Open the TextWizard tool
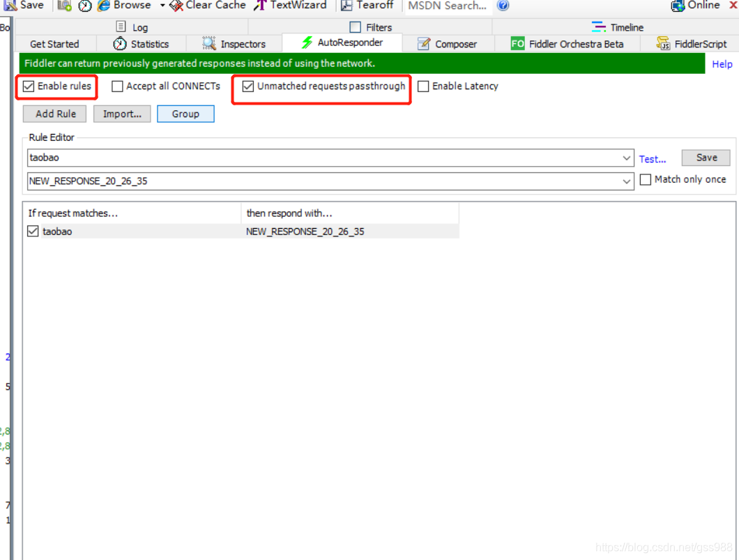The height and width of the screenshot is (560, 739). point(290,5)
